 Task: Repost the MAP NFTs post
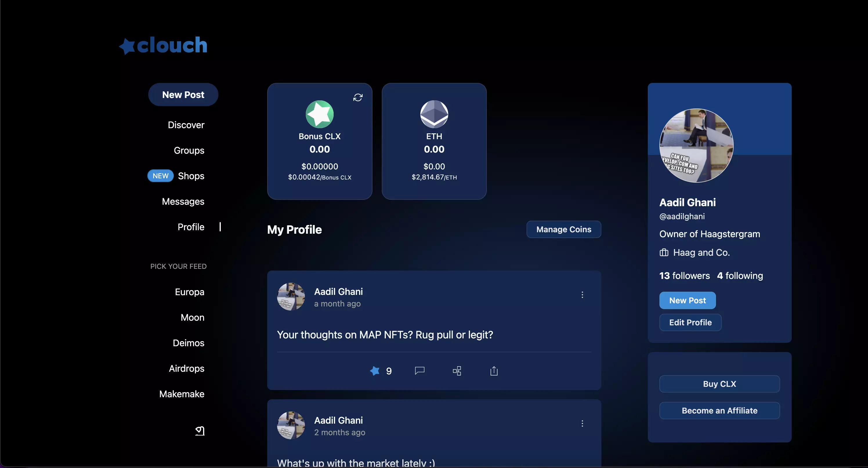coord(457,371)
